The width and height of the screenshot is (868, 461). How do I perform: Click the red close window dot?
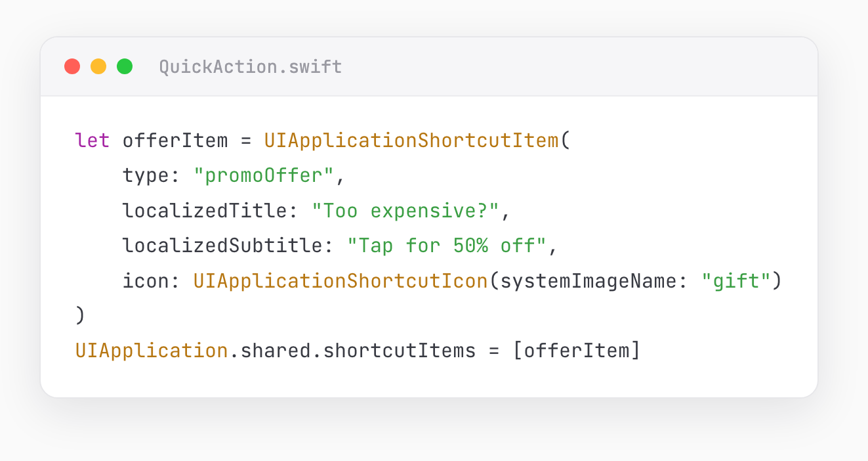coord(72,66)
